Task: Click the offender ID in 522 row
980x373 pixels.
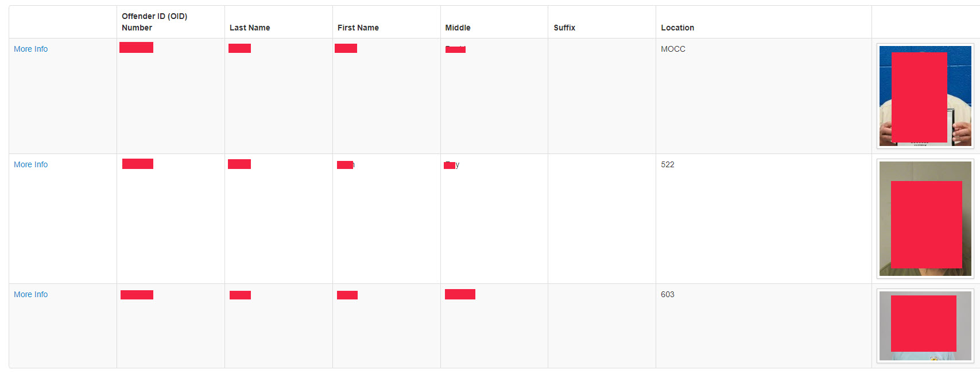Action: 138,164
